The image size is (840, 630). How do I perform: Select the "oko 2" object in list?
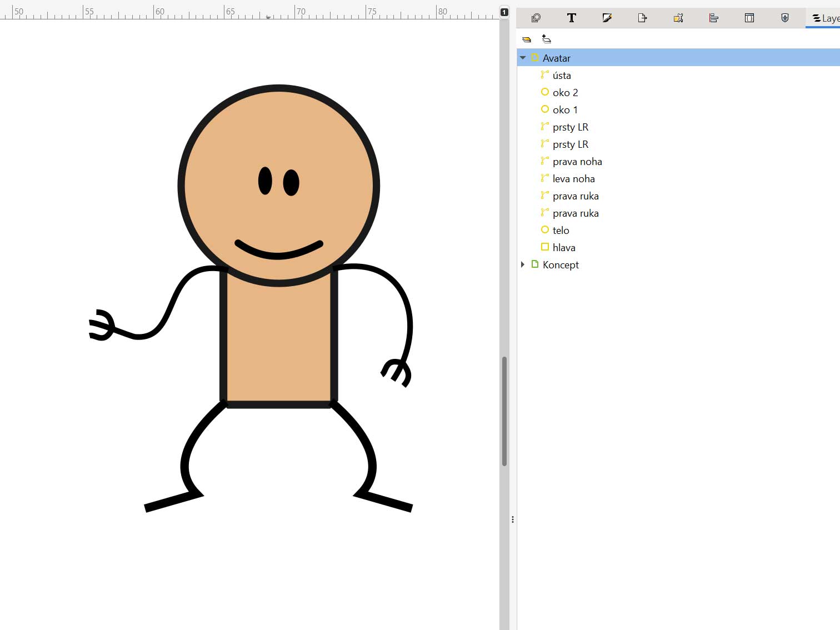point(565,92)
